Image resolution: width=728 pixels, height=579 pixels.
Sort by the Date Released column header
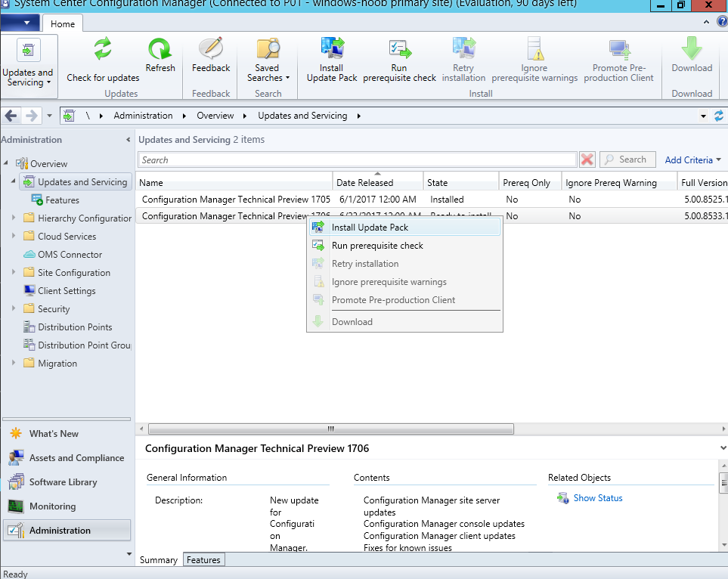378,182
